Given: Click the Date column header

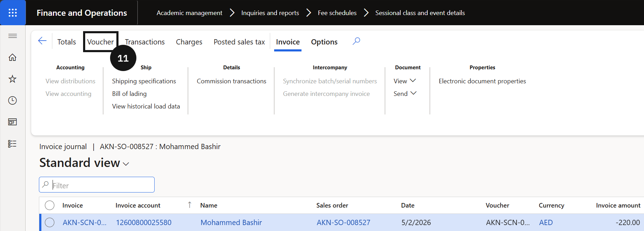Looking at the screenshot, I should tap(408, 205).
